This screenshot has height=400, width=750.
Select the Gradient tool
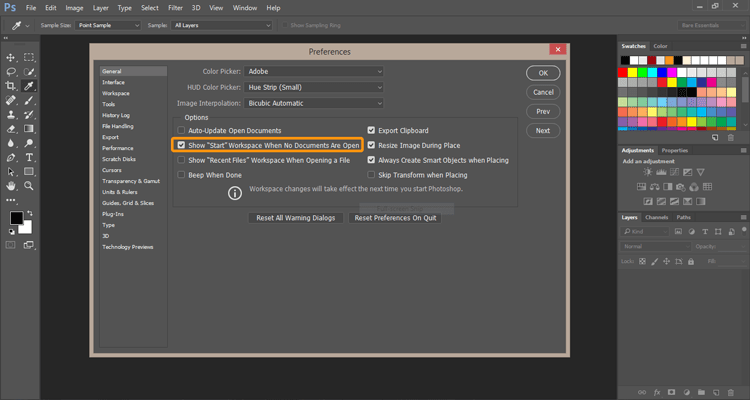tap(29, 129)
